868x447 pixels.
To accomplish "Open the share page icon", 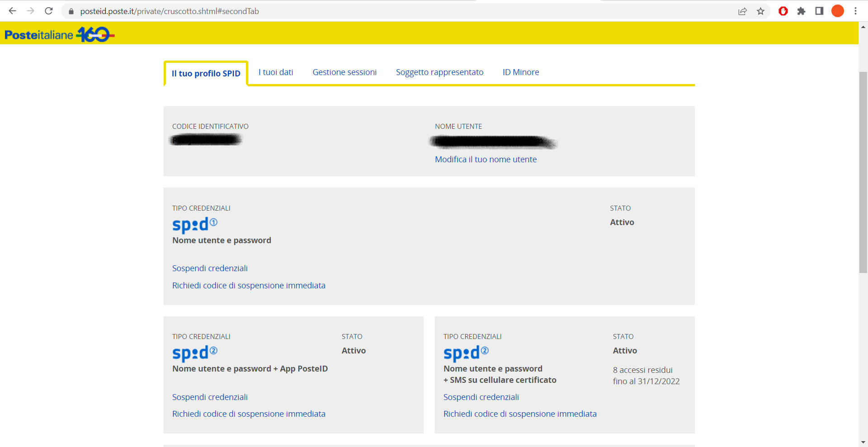I will pyautogui.click(x=742, y=11).
